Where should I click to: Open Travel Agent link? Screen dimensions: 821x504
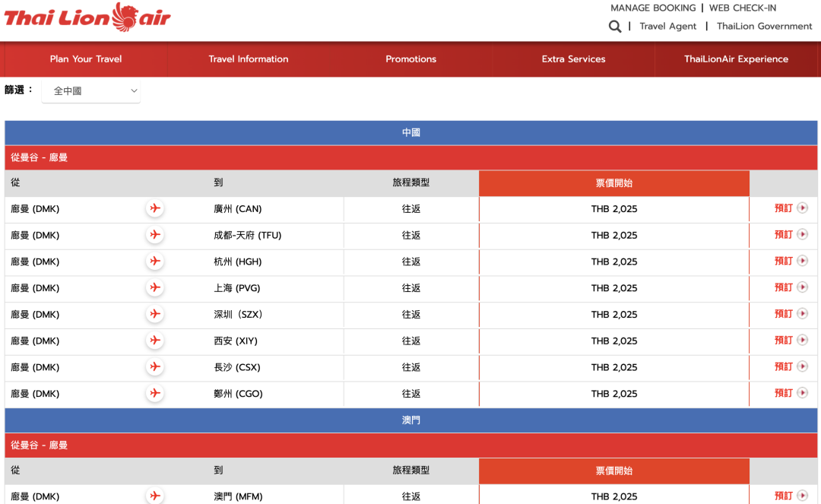(668, 26)
